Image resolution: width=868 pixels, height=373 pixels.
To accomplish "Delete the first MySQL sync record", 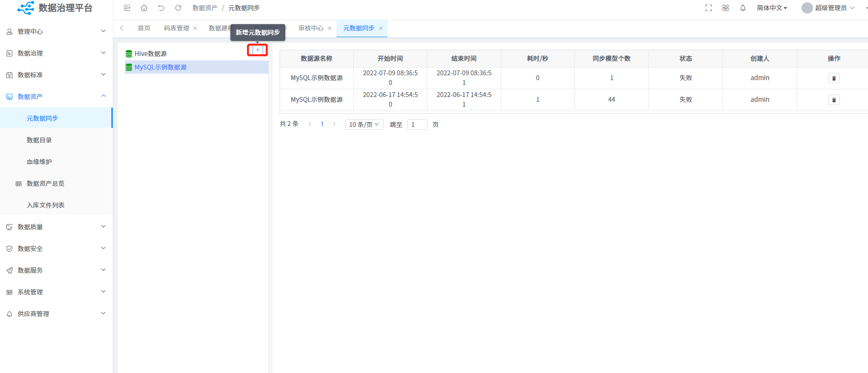I will 834,78.
